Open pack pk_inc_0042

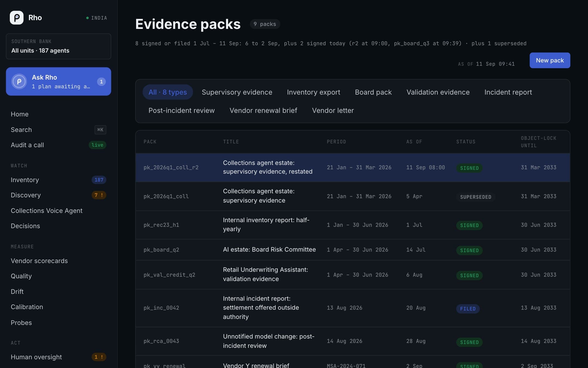pyautogui.click(x=353, y=308)
